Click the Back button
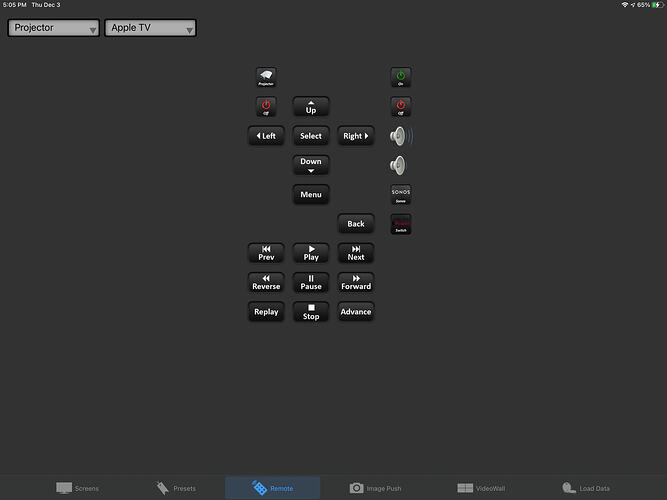Viewport: 667px width, 500px height. 356,224
